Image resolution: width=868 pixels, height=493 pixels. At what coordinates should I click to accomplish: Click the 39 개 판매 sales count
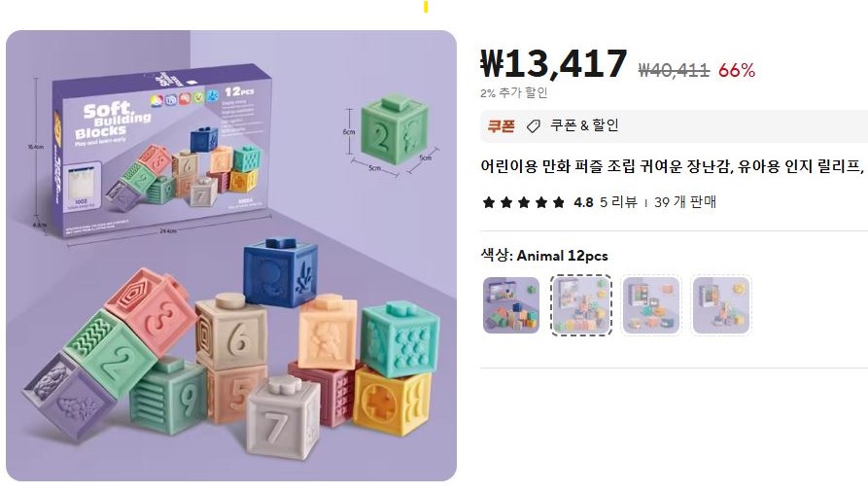[684, 202]
